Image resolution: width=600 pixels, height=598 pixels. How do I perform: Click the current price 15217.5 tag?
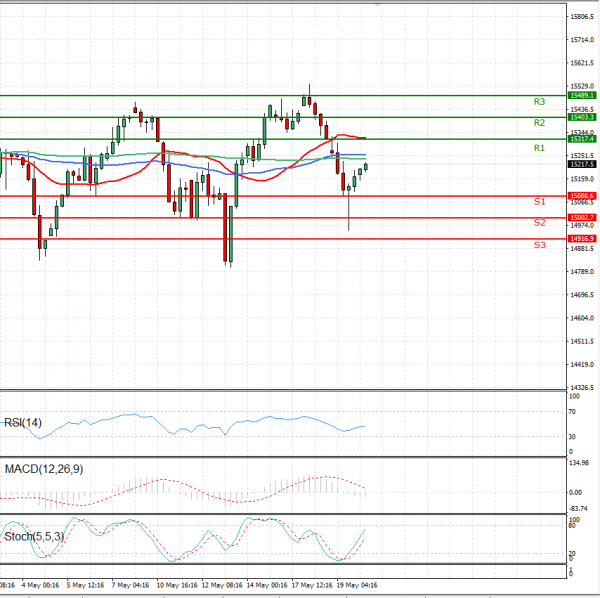(582, 165)
